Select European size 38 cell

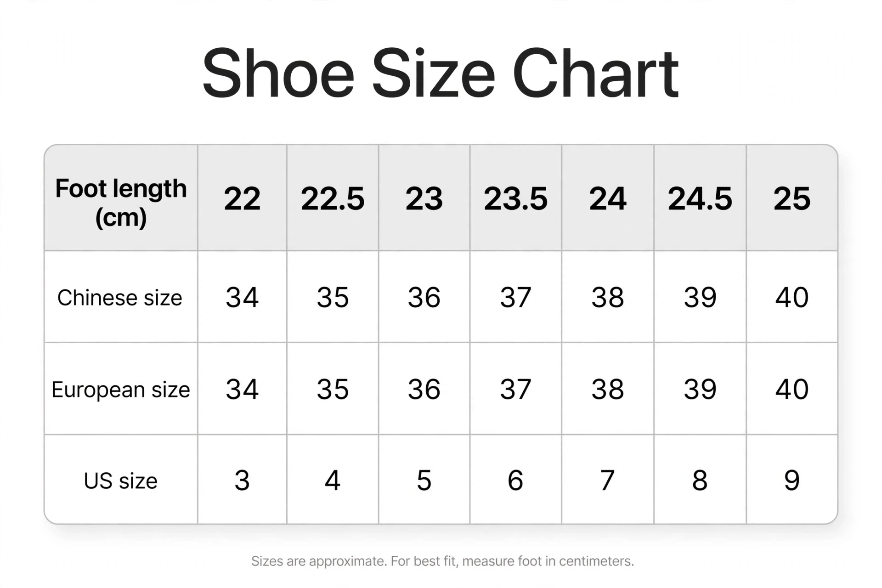pos(607,389)
